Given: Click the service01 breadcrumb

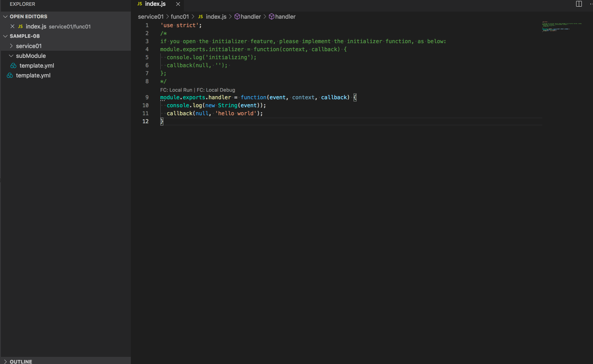Looking at the screenshot, I should [151, 16].
